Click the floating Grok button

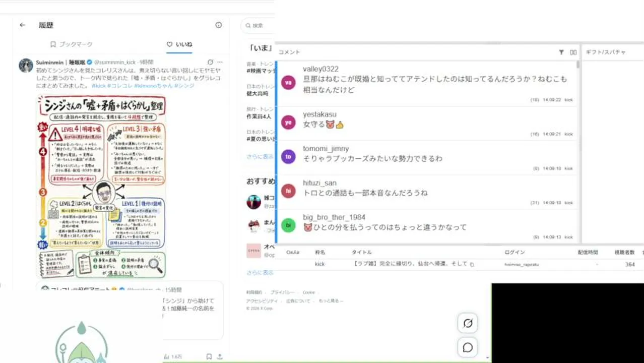coord(468,323)
